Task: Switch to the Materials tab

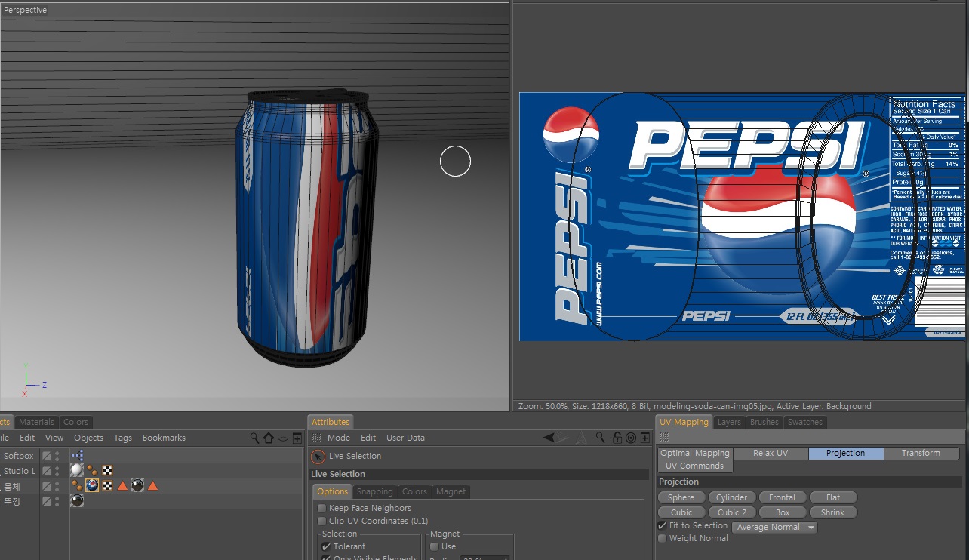Action: click(36, 422)
